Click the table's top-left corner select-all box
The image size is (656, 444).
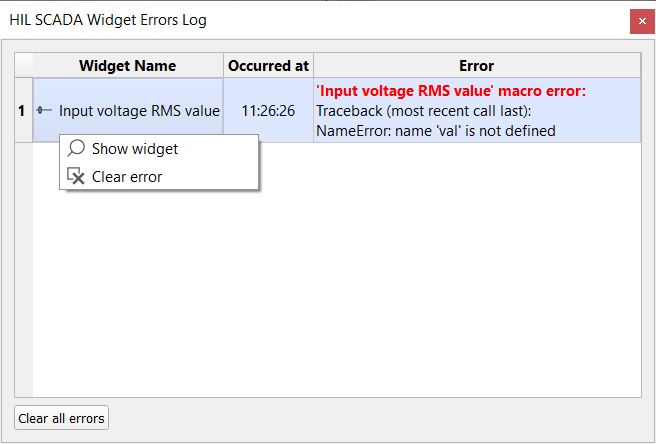point(23,66)
